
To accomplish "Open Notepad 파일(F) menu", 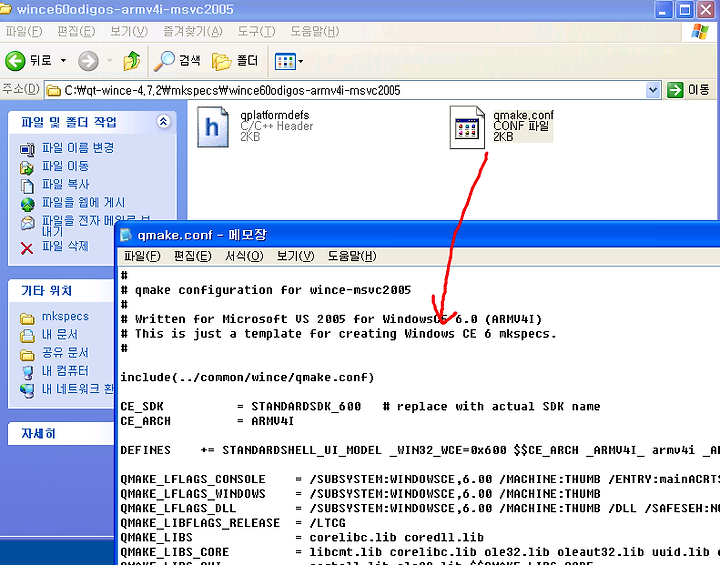I will coord(142,256).
